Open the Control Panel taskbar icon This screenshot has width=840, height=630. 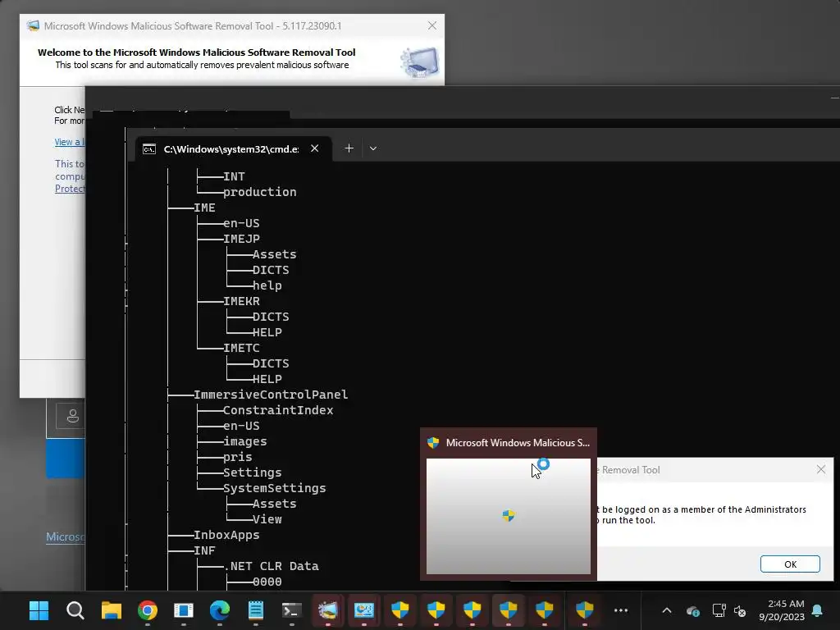pos(363,610)
